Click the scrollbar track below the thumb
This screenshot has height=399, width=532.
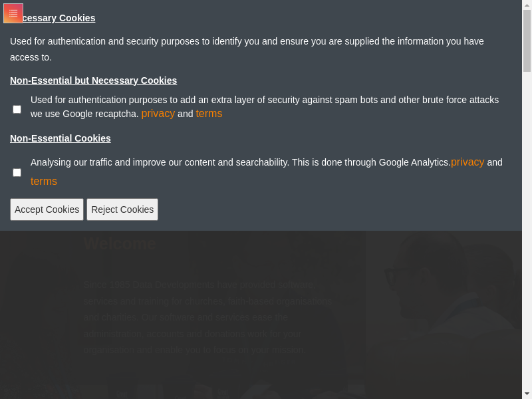[527, 233]
